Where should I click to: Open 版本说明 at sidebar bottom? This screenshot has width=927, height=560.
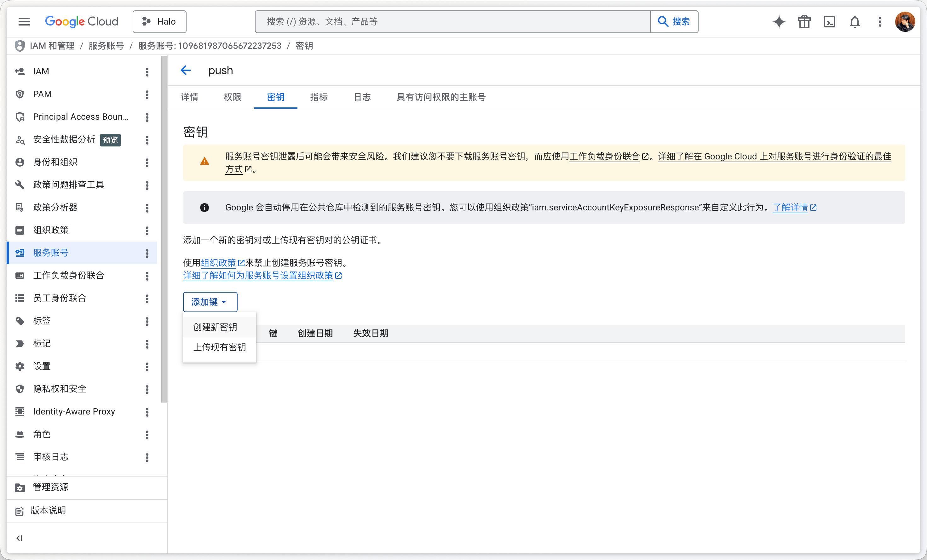(x=87, y=511)
